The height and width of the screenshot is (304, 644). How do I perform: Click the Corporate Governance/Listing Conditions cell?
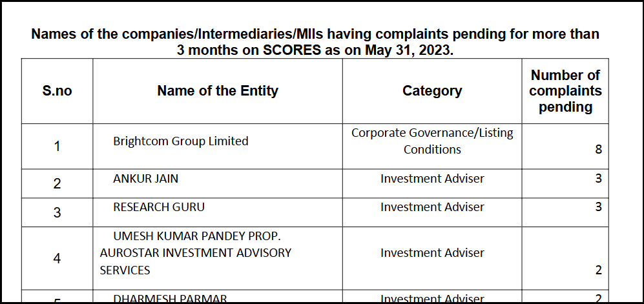coord(432,141)
